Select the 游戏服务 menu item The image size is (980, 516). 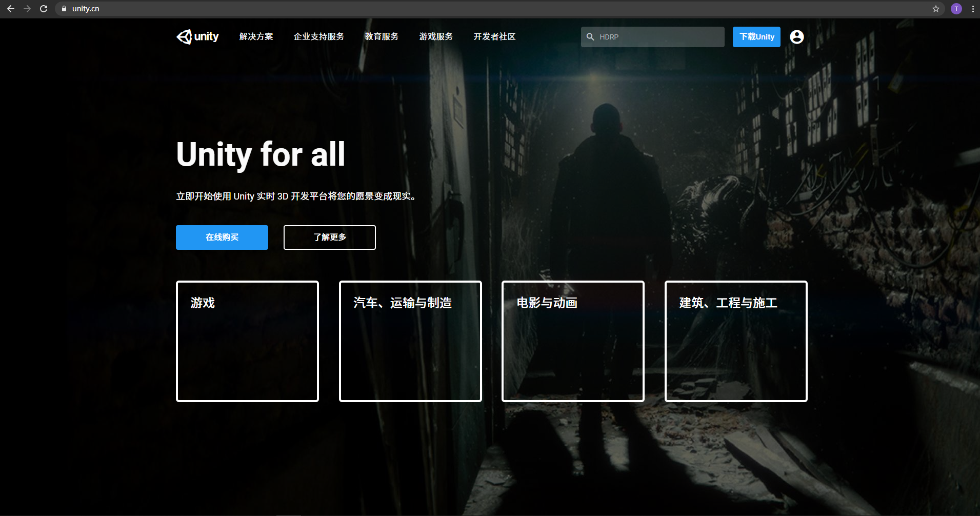pos(435,36)
